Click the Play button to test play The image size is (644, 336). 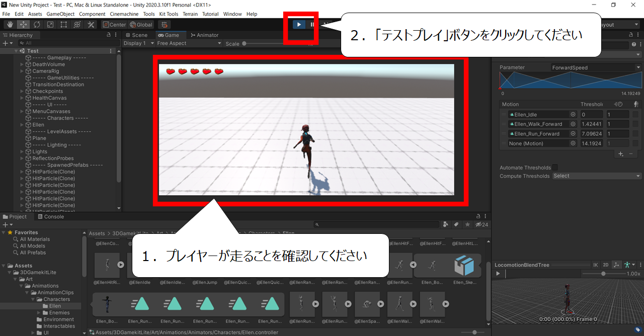tap(299, 24)
